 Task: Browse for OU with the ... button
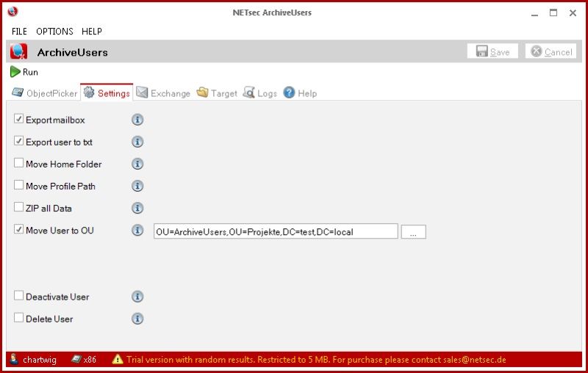pyautogui.click(x=413, y=231)
